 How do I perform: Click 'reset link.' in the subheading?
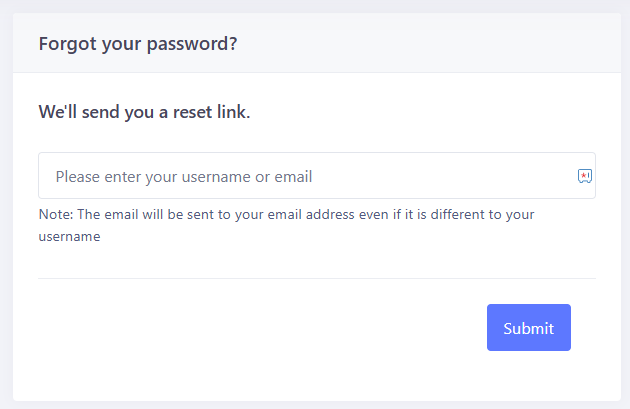[x=211, y=112]
